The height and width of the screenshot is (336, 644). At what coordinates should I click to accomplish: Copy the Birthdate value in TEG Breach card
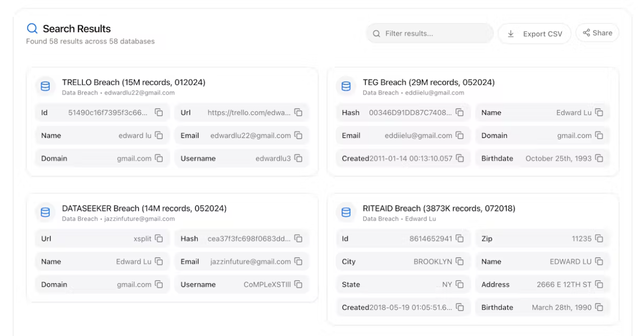click(599, 158)
